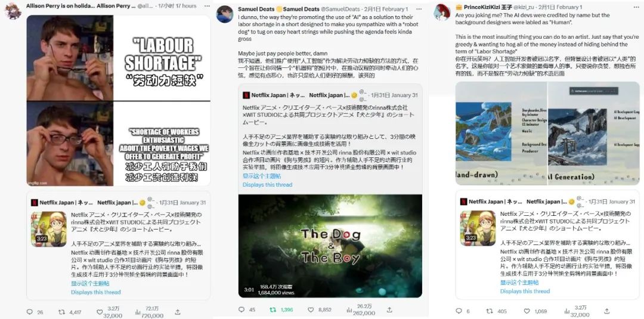
Task: Play The Dog & The Boy video
Action: pyautogui.click(x=330, y=246)
